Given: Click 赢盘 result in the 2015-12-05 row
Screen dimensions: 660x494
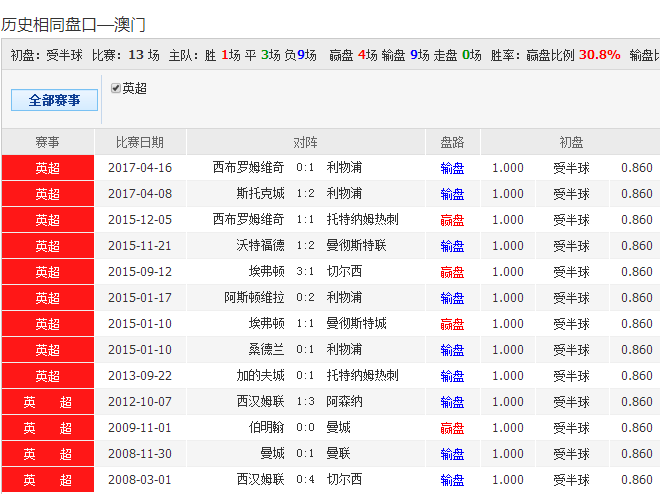Looking at the screenshot, I should pos(452,220).
